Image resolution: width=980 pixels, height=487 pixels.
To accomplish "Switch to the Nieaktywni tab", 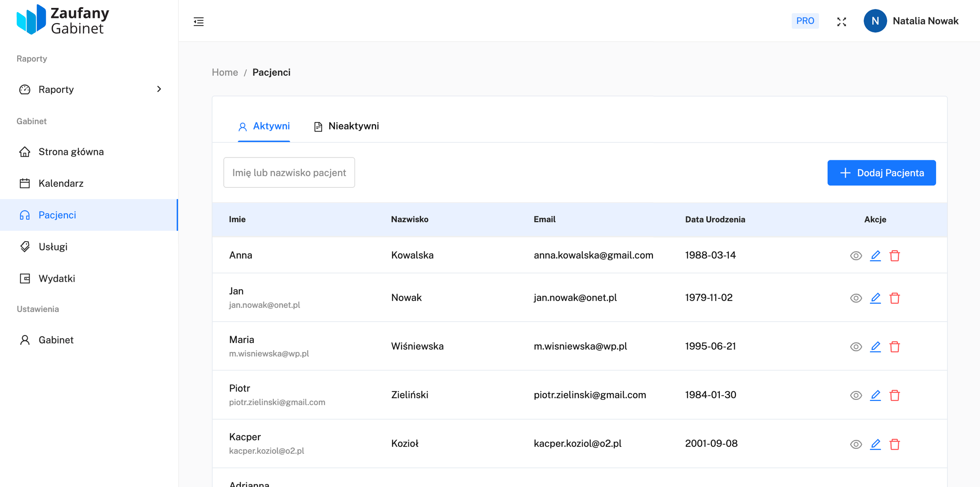I will click(346, 126).
